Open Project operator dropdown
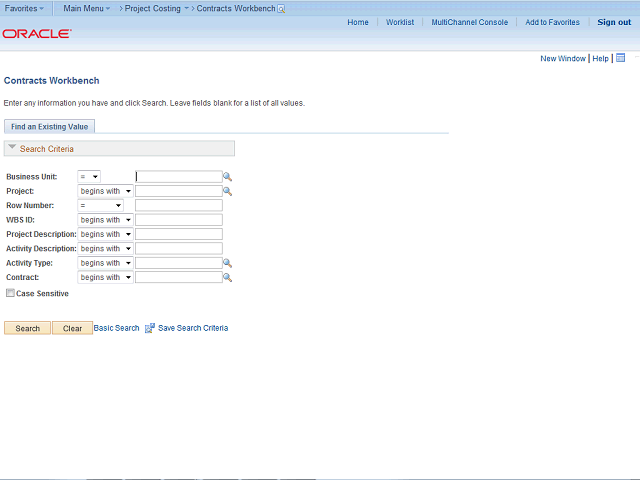The width and height of the screenshot is (640, 480). click(105, 191)
